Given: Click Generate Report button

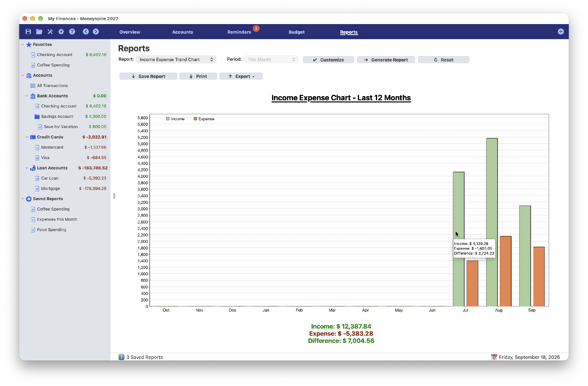Looking at the screenshot, I should 386,60.
